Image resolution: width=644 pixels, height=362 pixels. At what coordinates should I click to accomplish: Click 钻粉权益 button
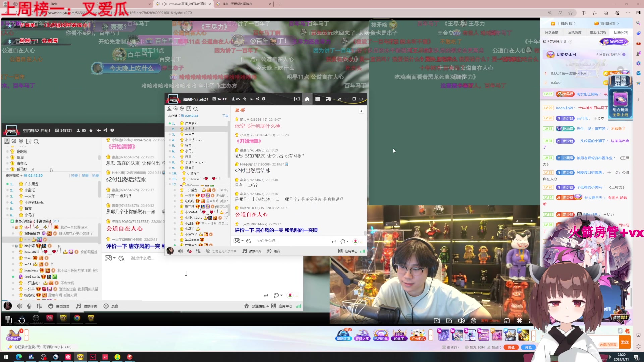click(614, 42)
